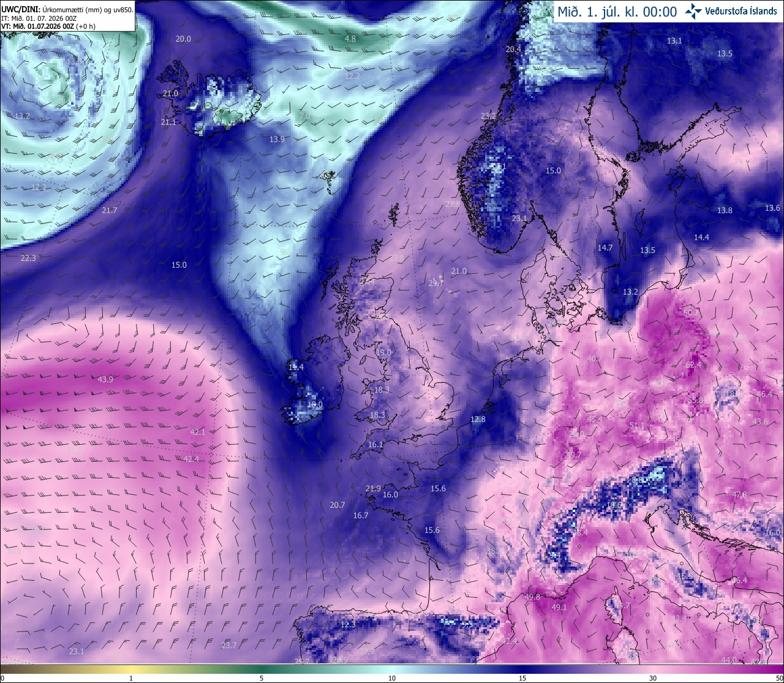This screenshot has width=784, height=683.
Task: Click the UWC/DINI map title box
Action: tap(67, 15)
